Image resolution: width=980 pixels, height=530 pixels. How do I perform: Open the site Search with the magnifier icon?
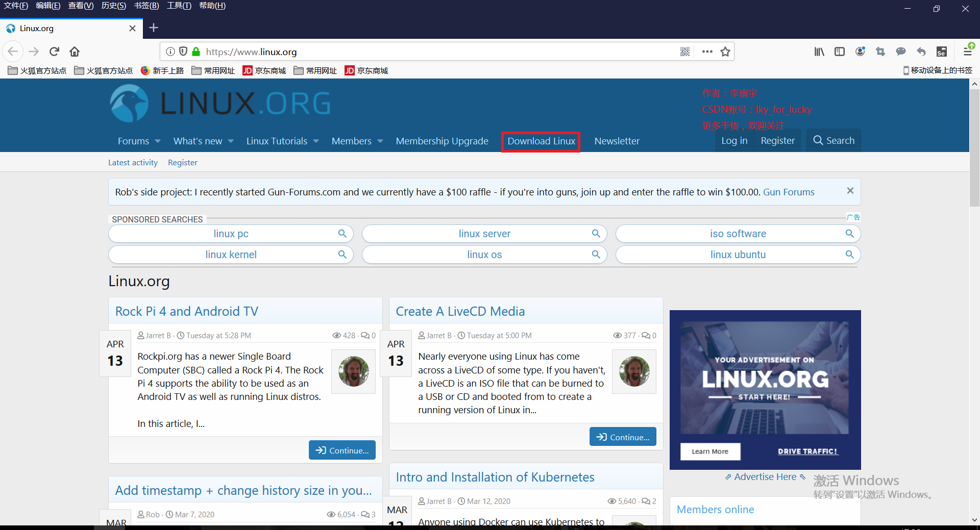817,140
